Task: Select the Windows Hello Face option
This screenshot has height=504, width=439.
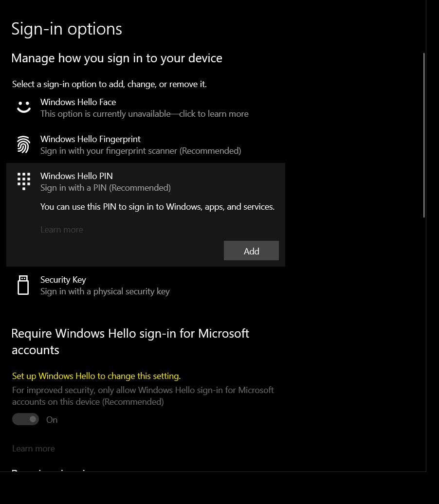Action: pyautogui.click(x=146, y=108)
